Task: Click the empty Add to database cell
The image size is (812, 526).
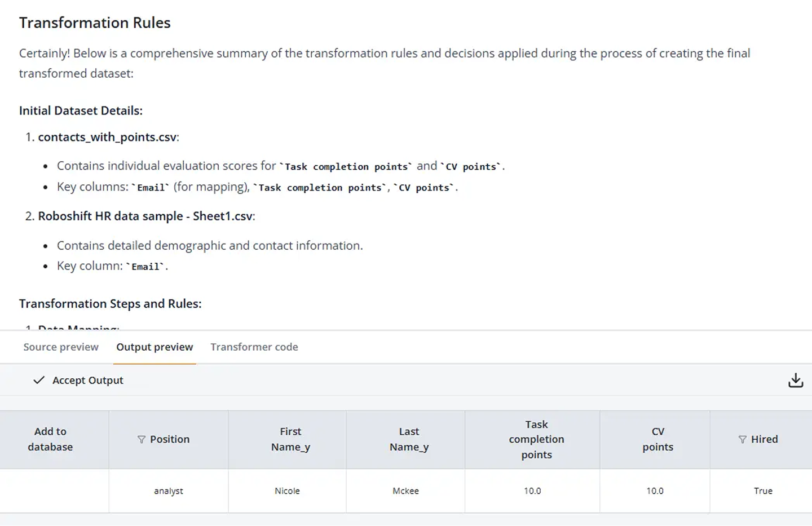Action: [54, 491]
